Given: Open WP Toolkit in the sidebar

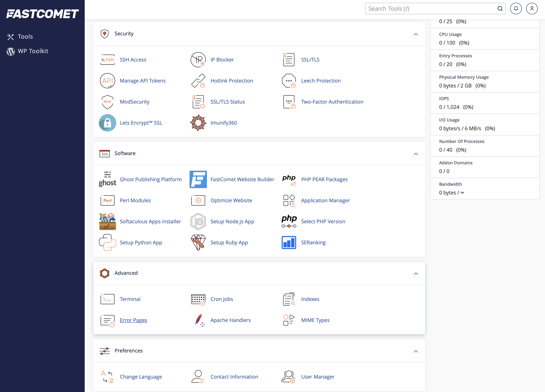Looking at the screenshot, I should (x=33, y=51).
